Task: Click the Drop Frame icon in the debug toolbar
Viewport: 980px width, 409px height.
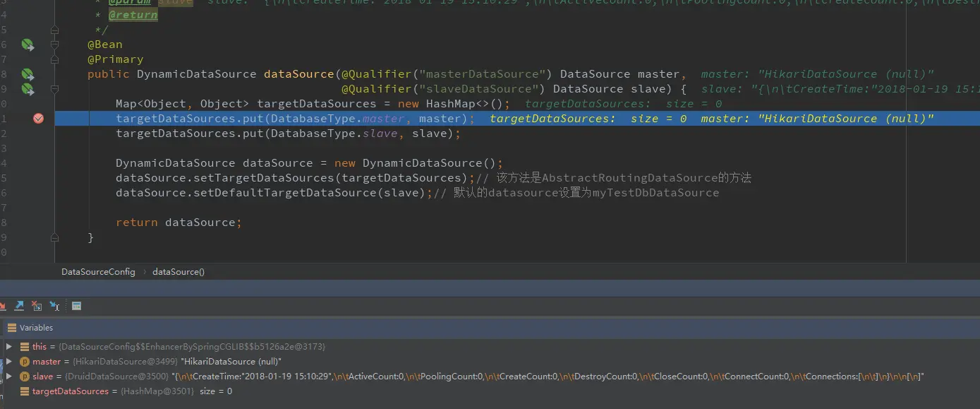Action: (36, 306)
